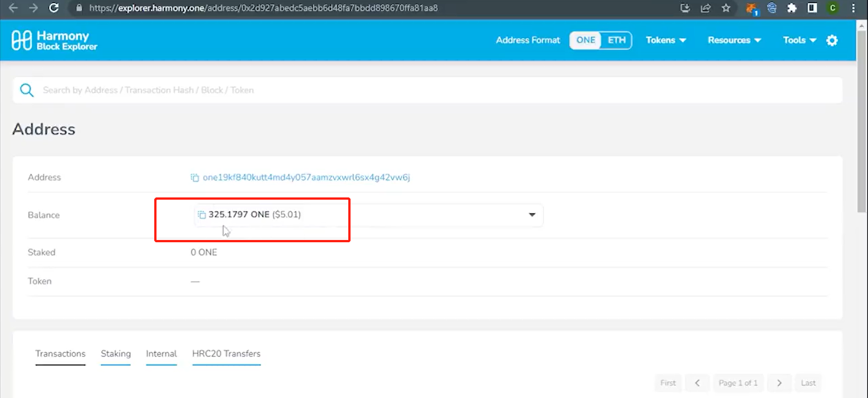Open the one19kf840kutt4md4y057 address link
The height and width of the screenshot is (398, 868).
tap(306, 177)
